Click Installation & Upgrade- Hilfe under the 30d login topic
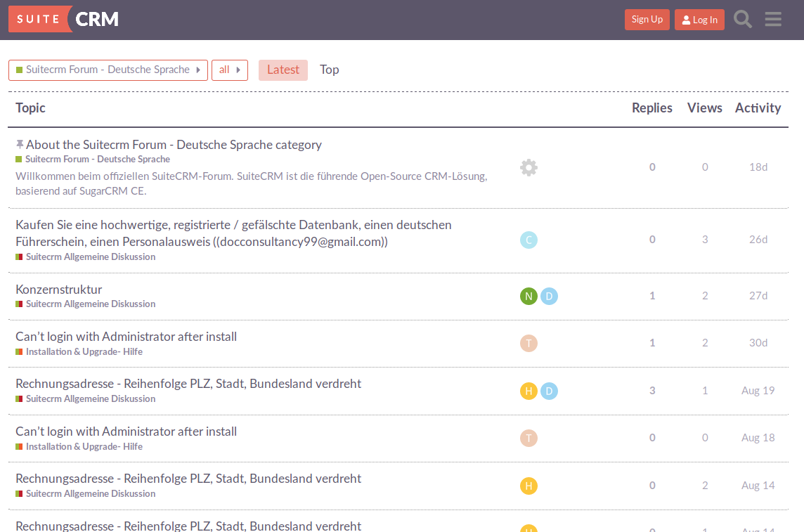 pos(79,351)
